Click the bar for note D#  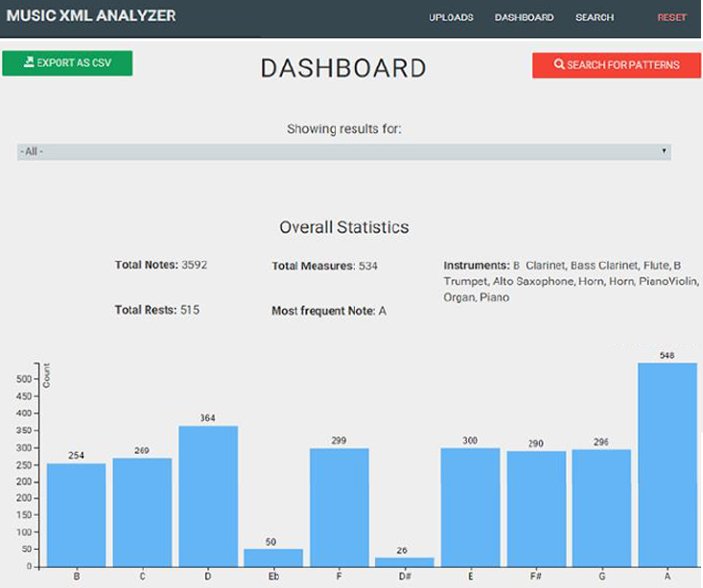coord(405,562)
